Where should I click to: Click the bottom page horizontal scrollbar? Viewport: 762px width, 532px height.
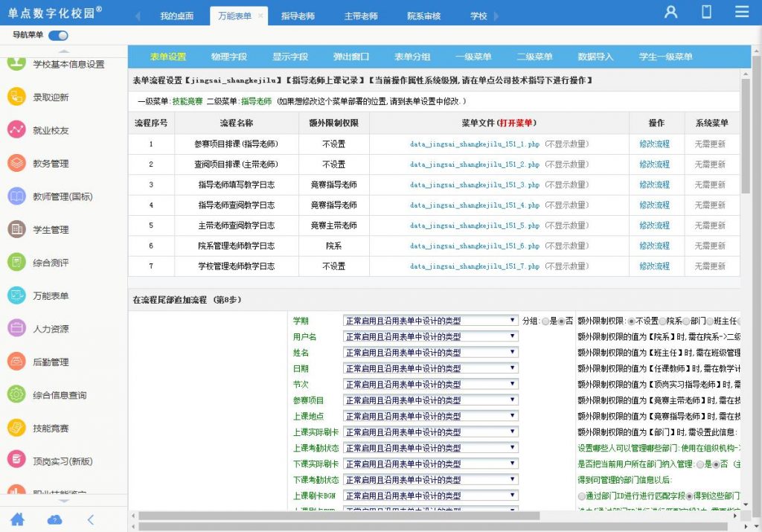click(x=433, y=527)
